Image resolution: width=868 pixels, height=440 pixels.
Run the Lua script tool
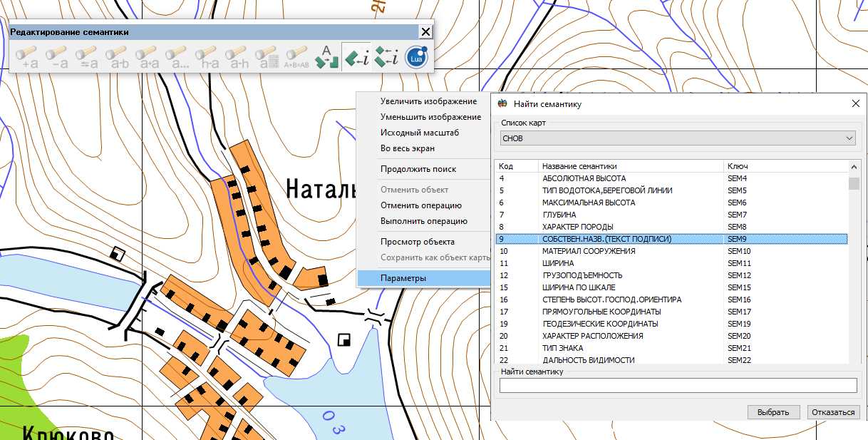416,58
